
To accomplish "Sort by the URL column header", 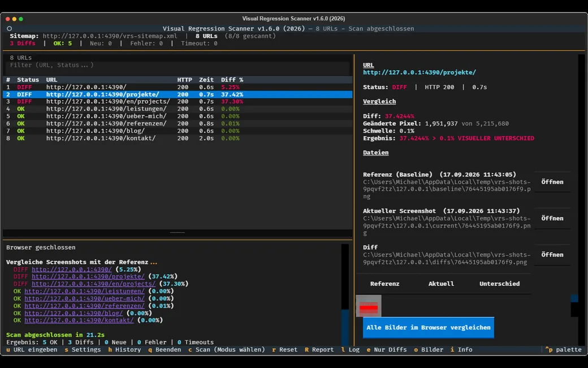I will click(51, 80).
